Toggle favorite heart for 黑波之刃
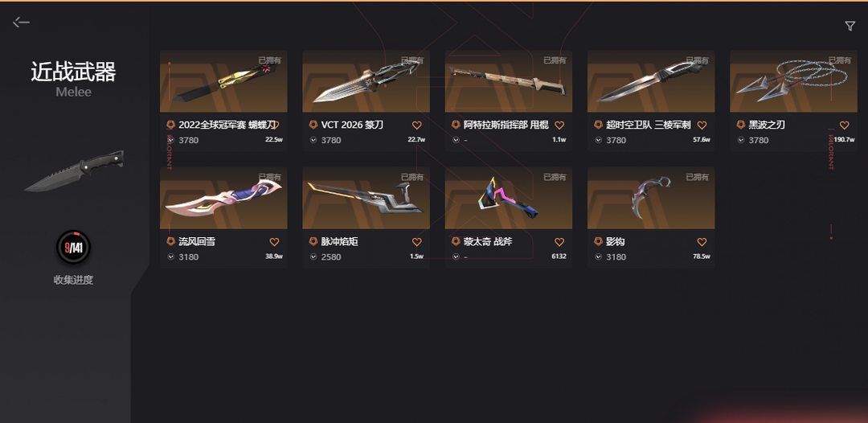 [844, 125]
